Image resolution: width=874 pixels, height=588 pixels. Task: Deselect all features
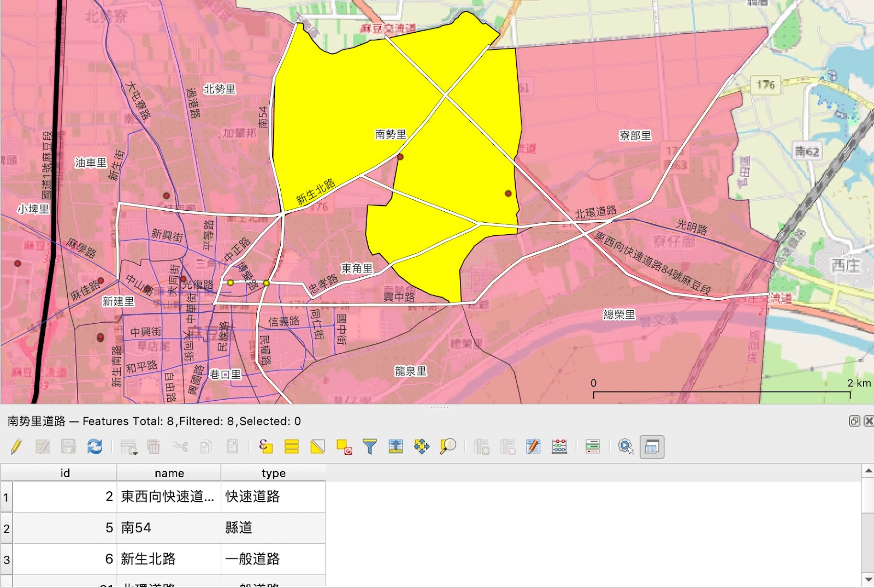point(344,447)
